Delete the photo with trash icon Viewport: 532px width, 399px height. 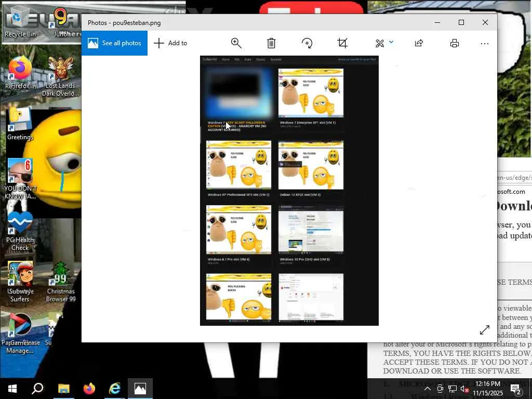(x=271, y=43)
